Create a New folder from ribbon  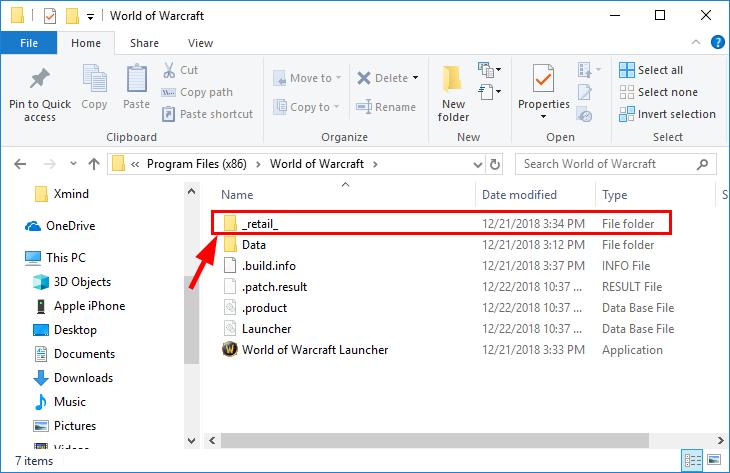[x=453, y=94]
